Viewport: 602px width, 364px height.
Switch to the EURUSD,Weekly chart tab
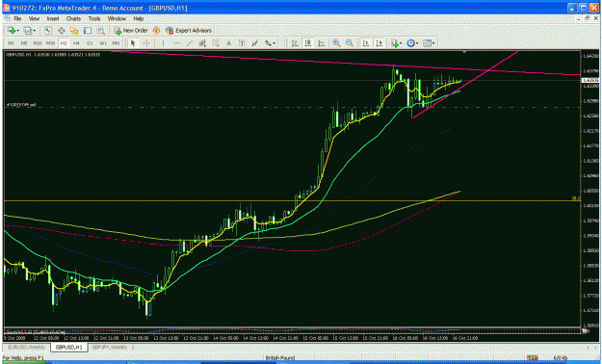27,348
